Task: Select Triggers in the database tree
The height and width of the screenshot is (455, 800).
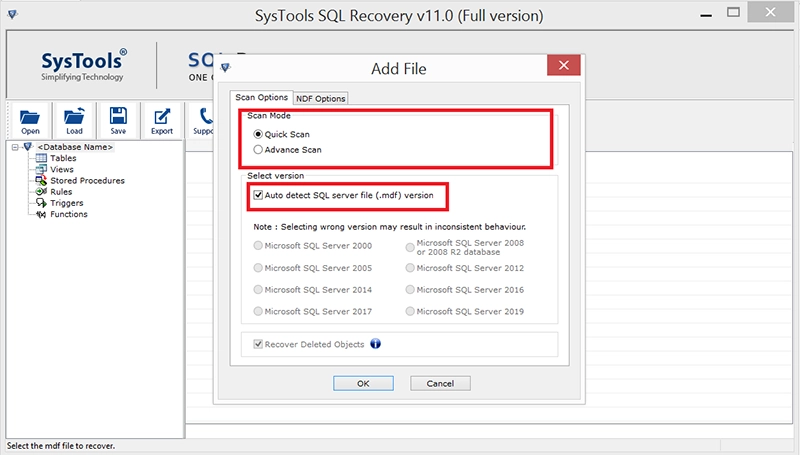Action: pyautogui.click(x=67, y=203)
